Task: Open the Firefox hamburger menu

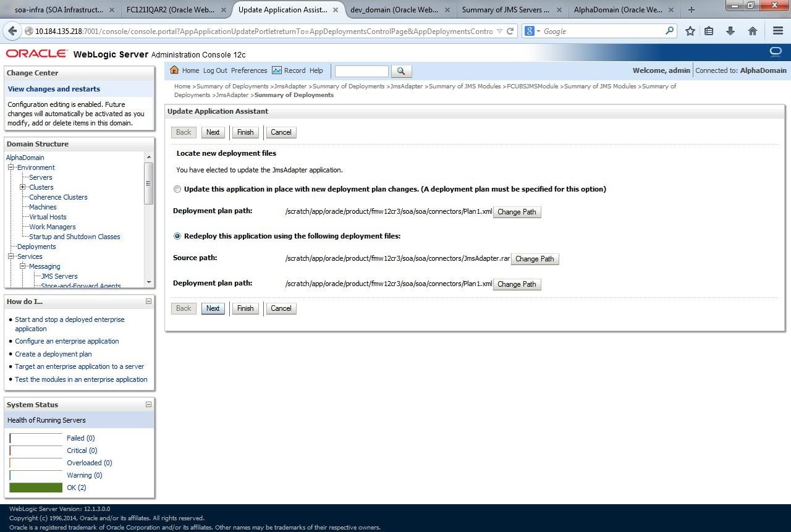Action: tap(778, 31)
